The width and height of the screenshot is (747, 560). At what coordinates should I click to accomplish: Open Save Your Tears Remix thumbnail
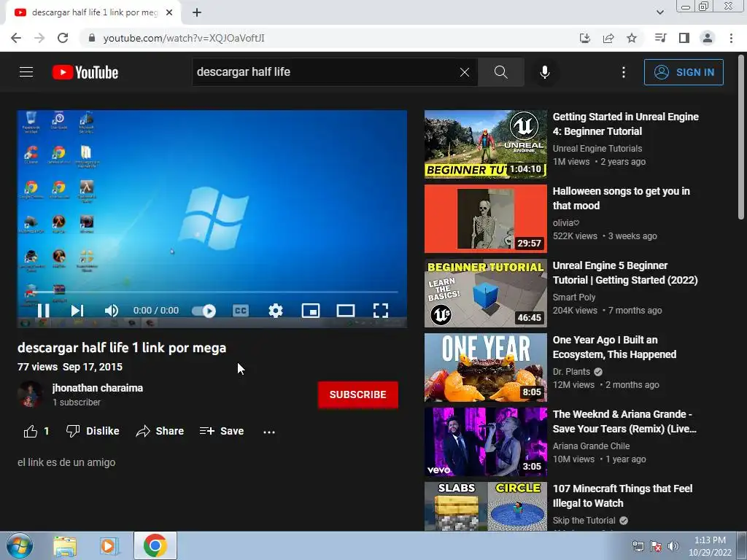click(x=485, y=441)
